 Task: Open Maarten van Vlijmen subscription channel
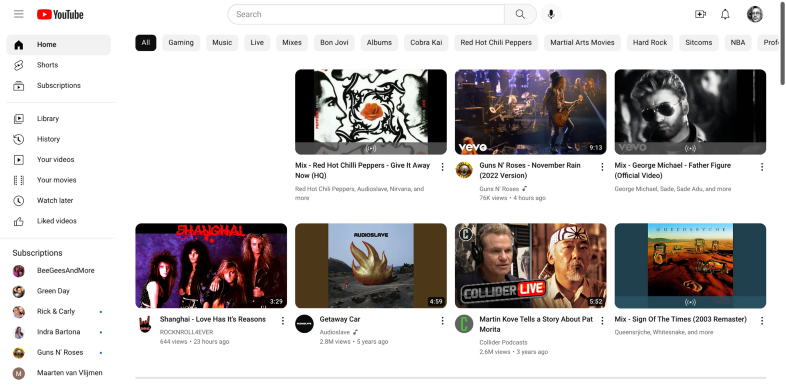(59, 373)
